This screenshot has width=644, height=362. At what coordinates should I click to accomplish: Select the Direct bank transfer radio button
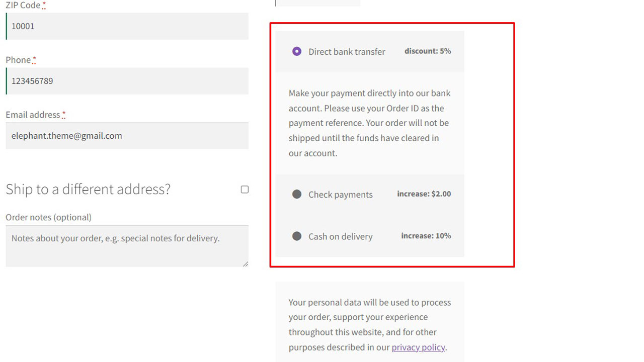297,51
